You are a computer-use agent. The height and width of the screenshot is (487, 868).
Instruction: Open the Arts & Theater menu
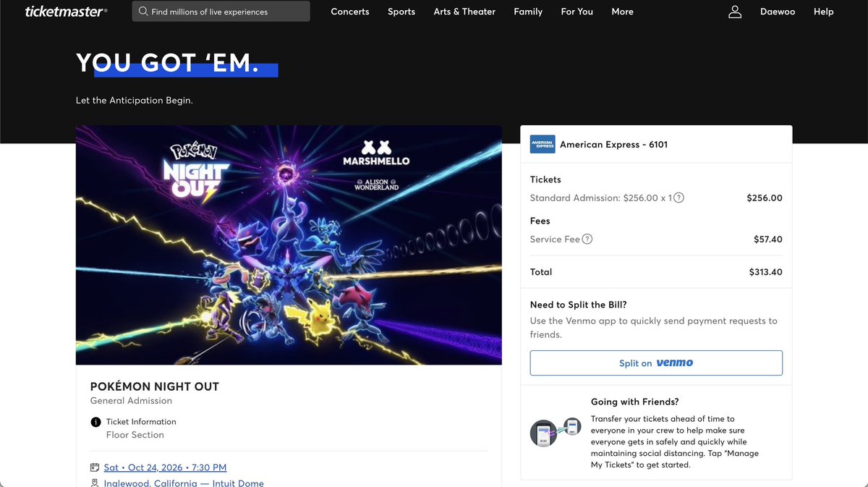tap(464, 12)
